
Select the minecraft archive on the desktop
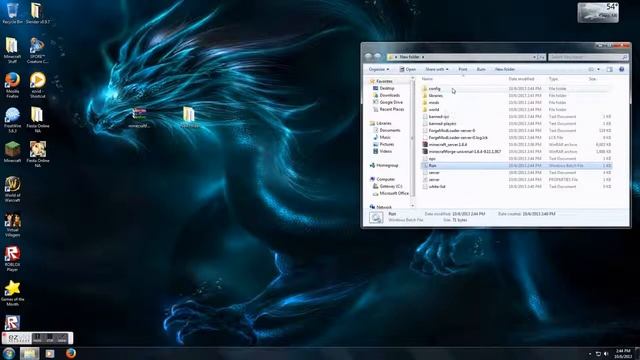click(x=139, y=118)
